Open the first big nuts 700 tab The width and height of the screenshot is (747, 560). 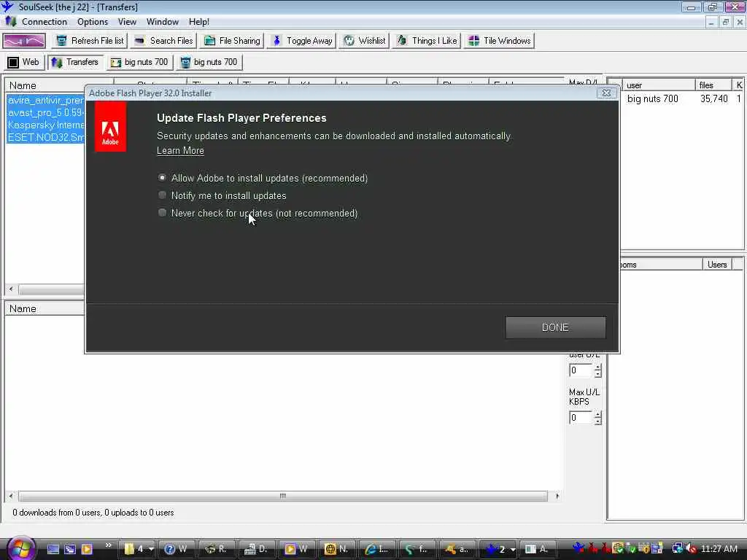click(139, 62)
